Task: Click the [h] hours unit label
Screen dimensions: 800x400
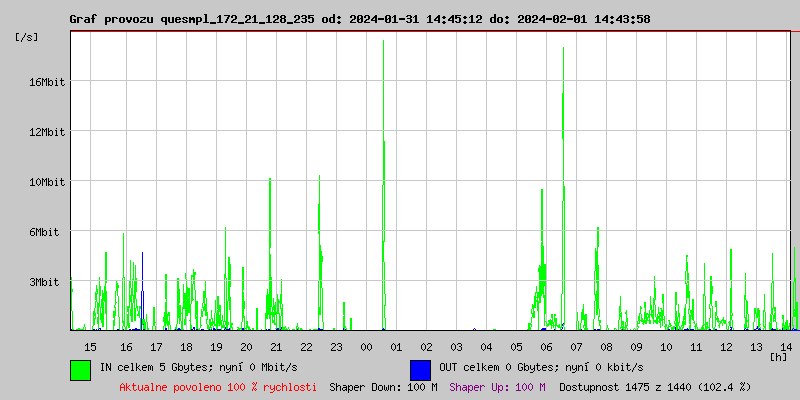Action: 778,356
